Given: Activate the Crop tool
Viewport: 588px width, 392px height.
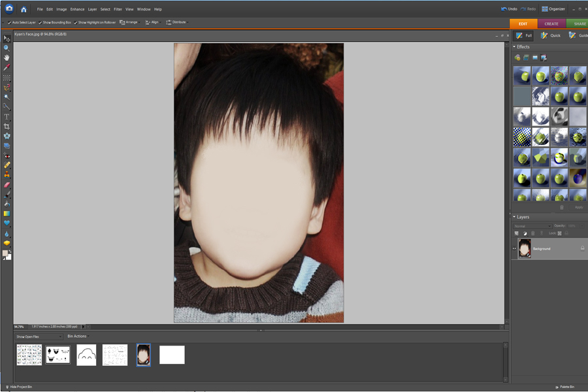Looking at the screenshot, I should point(7,126).
